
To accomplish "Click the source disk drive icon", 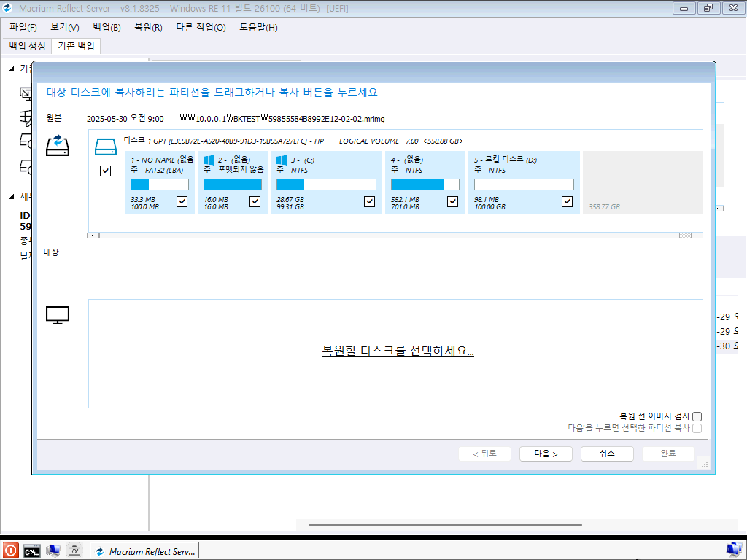I will 106,147.
